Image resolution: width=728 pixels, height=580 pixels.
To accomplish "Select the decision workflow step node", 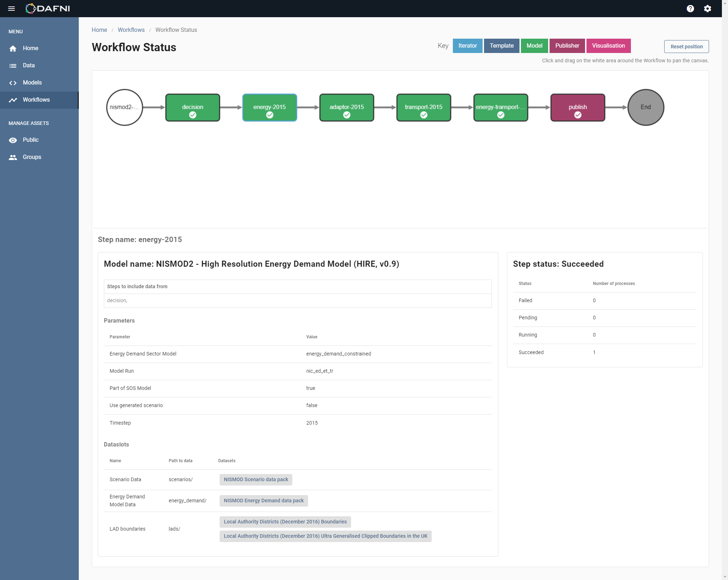I will 192,107.
